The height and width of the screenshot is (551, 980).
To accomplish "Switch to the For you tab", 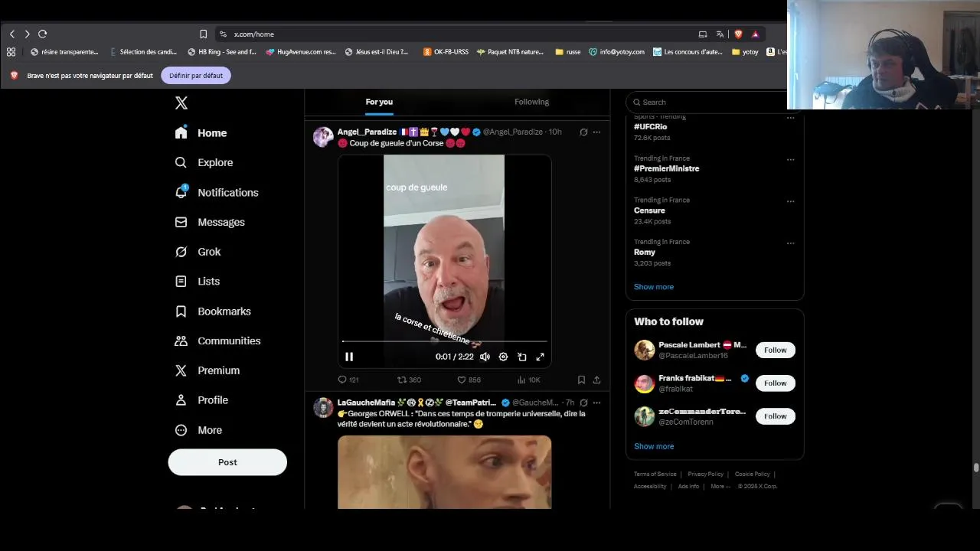I will [x=379, y=102].
